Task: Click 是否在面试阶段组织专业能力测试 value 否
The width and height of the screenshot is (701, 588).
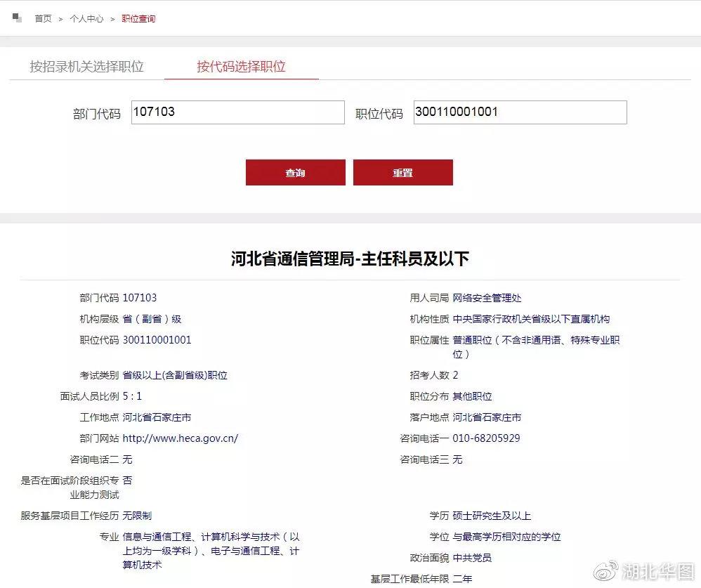Action: click(127, 481)
